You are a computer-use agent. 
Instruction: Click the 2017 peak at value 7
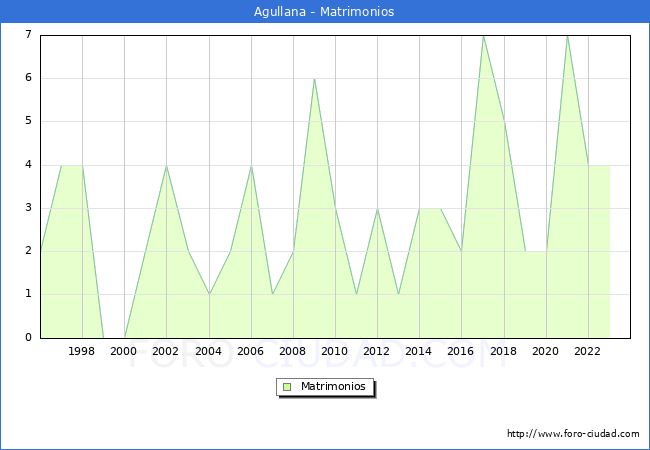[483, 36]
